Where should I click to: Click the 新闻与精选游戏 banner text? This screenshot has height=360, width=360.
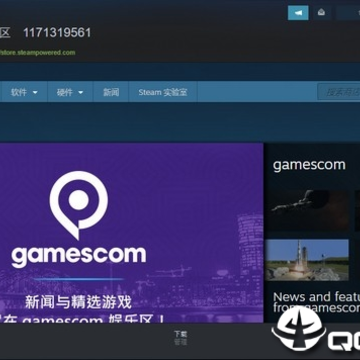coord(79,302)
